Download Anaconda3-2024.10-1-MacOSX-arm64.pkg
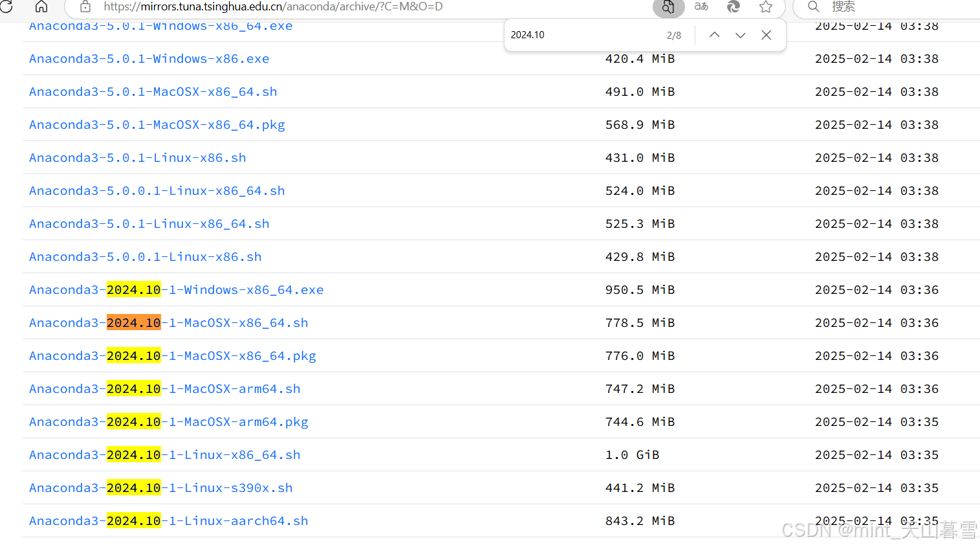980x547 pixels. coord(168,422)
